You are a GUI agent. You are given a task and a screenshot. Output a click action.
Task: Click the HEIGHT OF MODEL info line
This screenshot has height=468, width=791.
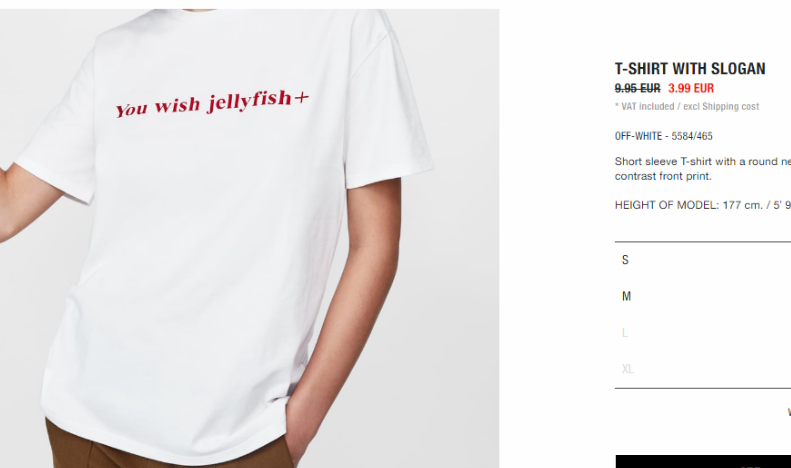point(703,205)
